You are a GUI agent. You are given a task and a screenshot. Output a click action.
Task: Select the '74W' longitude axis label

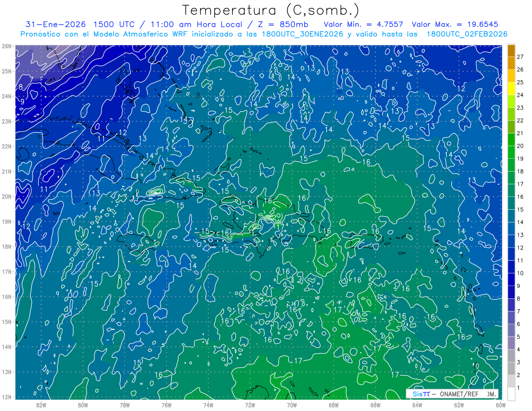point(208,405)
